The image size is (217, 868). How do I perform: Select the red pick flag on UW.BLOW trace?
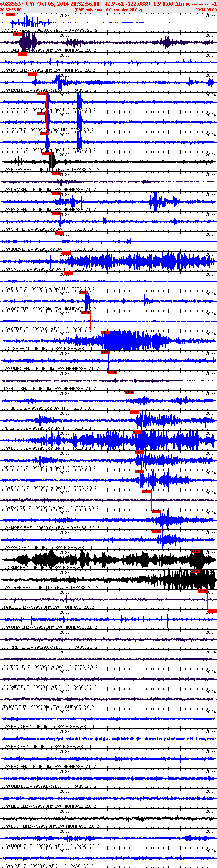46,154
